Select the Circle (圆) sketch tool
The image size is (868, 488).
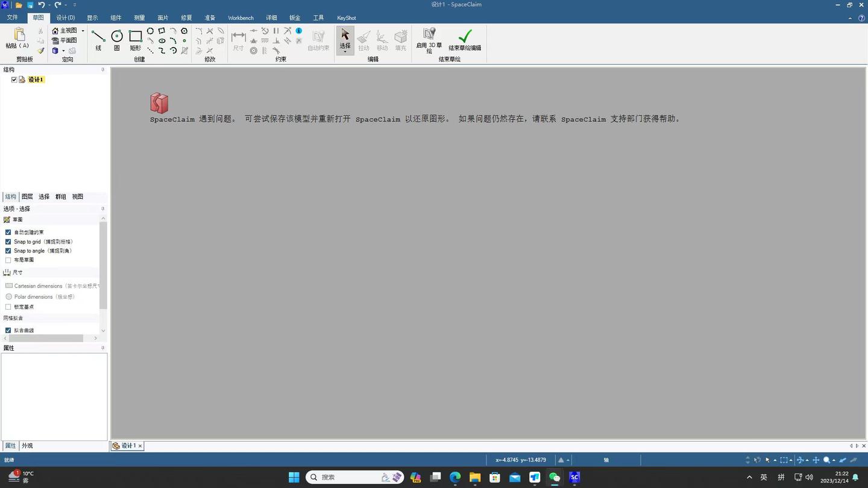click(116, 37)
